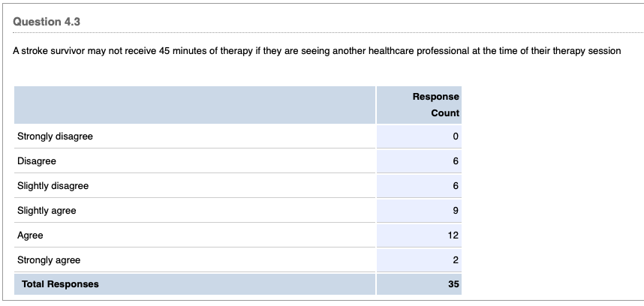Click the "Total Responses" footer label
The height and width of the screenshot is (306, 644).
[x=60, y=284]
